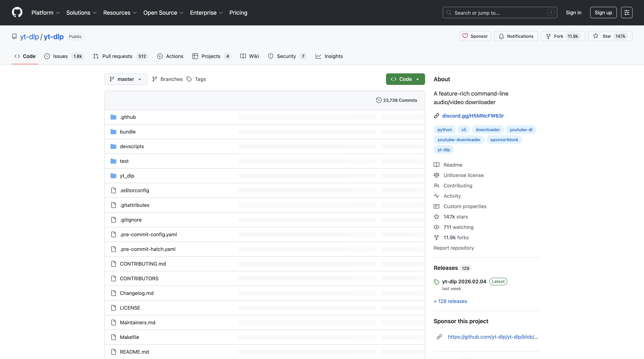The image size is (644, 359).
Task: Click the GitHub Octocat logo
Action: pyautogui.click(x=17, y=13)
